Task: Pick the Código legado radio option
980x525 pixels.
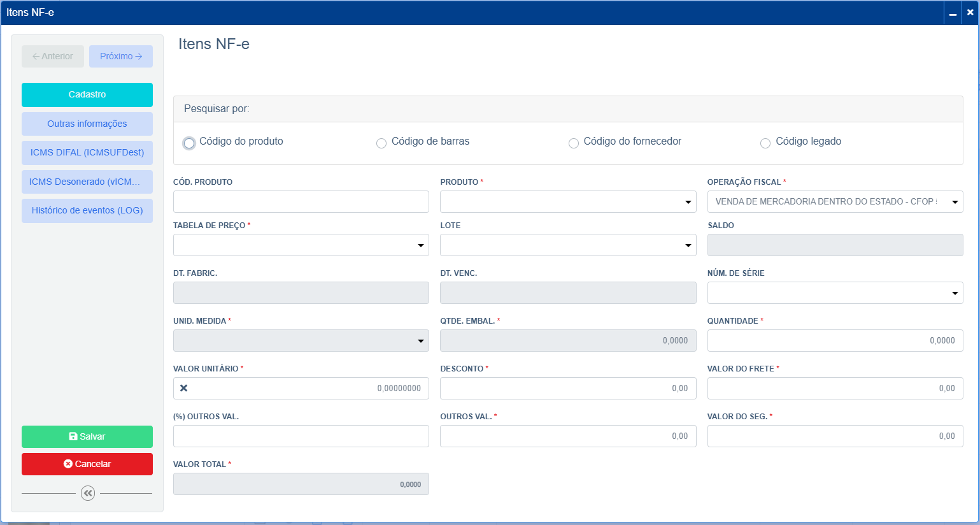Action: pyautogui.click(x=765, y=143)
